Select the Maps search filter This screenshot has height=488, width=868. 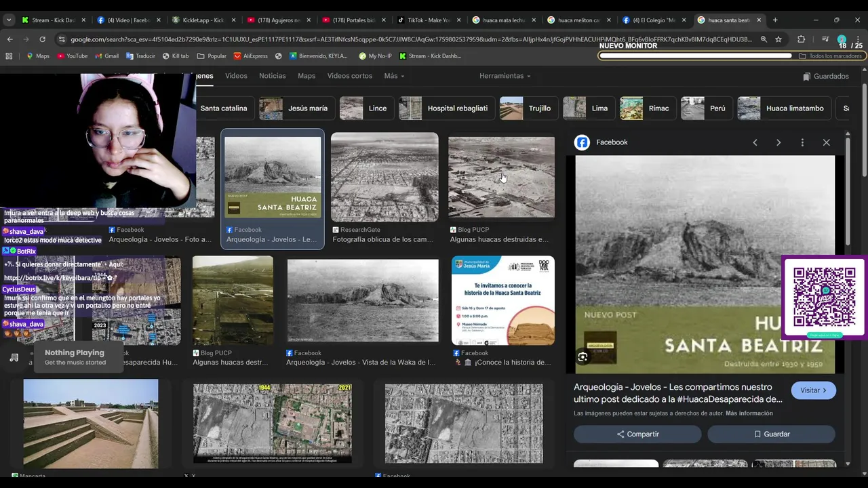tap(307, 76)
